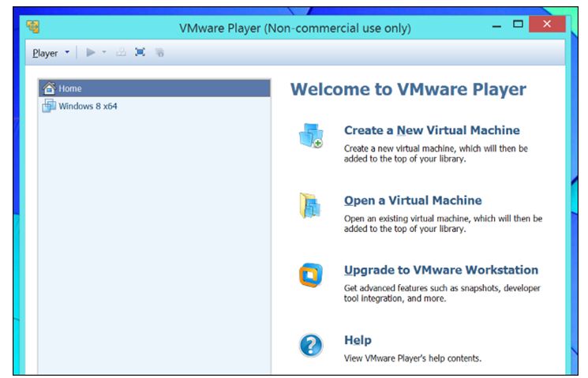The width and height of the screenshot is (588, 378).
Task: Click the Windows 8 x64 VM icon
Action: click(49, 106)
